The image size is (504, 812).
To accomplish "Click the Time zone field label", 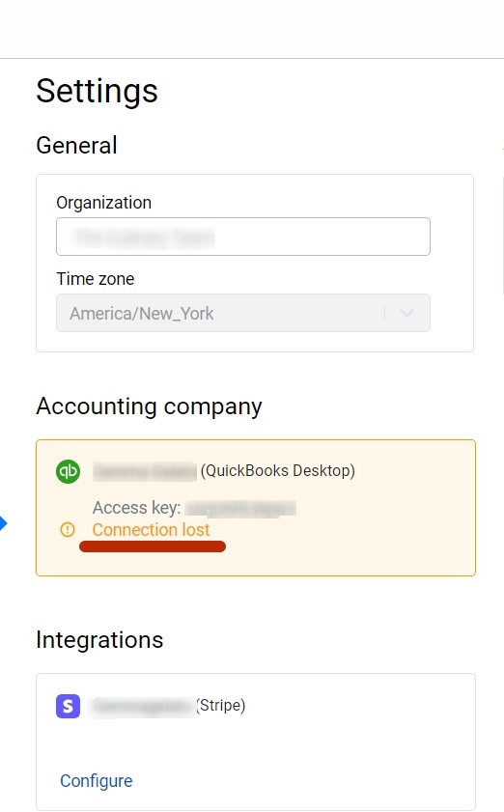I will pos(96,279).
